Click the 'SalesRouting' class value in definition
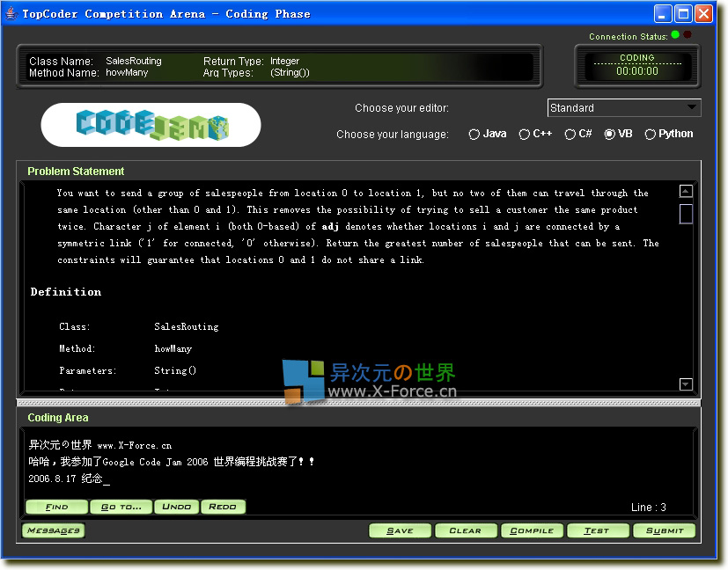Screen dimensions: 728x570 click(x=186, y=327)
